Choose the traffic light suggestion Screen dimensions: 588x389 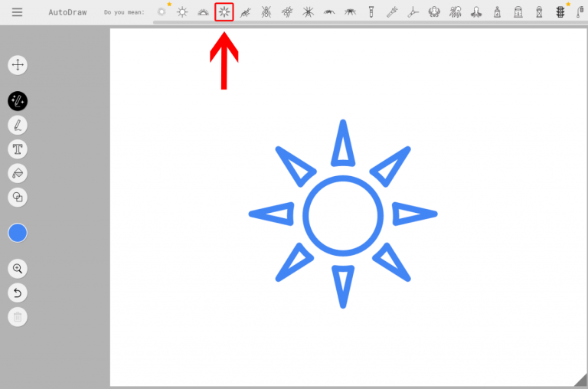coord(560,11)
